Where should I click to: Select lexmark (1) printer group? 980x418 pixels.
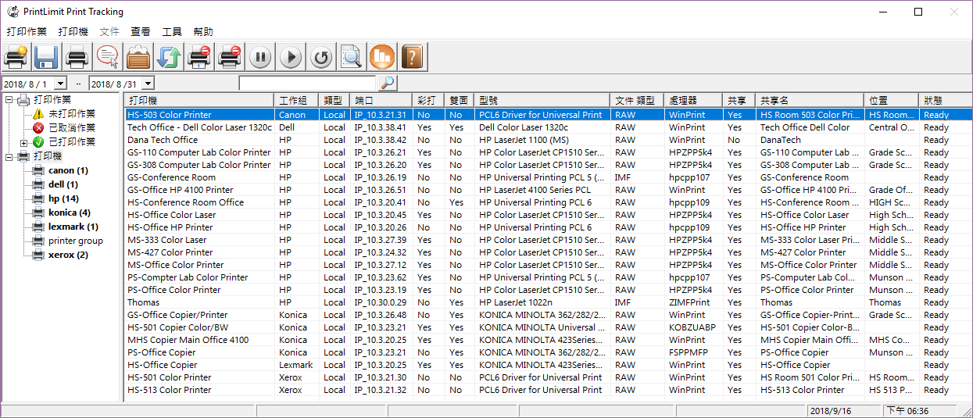tap(73, 227)
